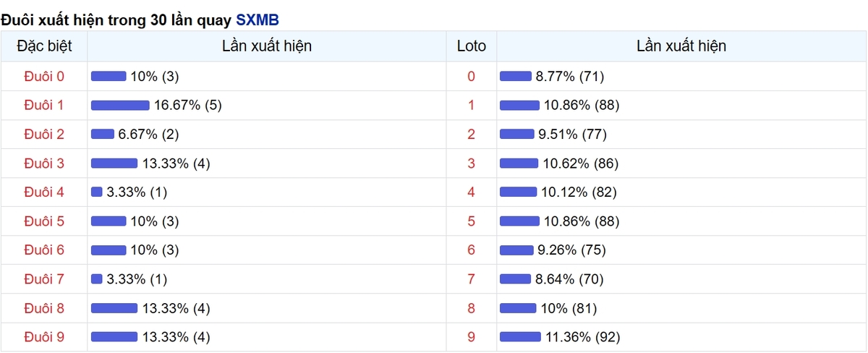Select the Đuôi 1 row label
868x353 pixels.
[x=44, y=105]
